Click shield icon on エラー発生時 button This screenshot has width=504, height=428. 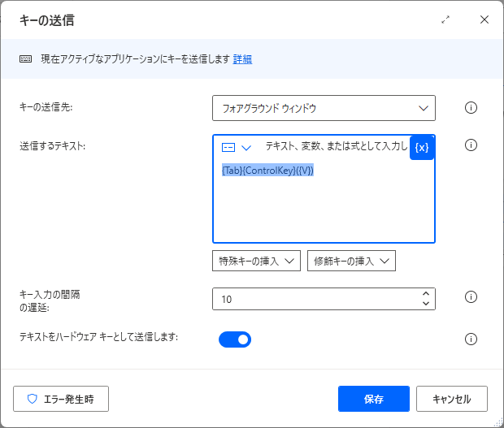pyautogui.click(x=33, y=399)
